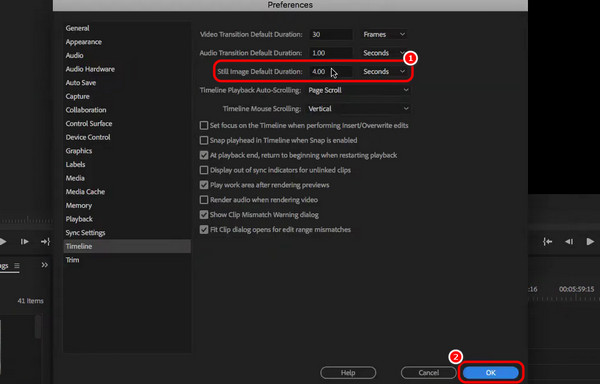Open Playback preferences
This screenshot has width=600, height=384.
click(x=79, y=219)
